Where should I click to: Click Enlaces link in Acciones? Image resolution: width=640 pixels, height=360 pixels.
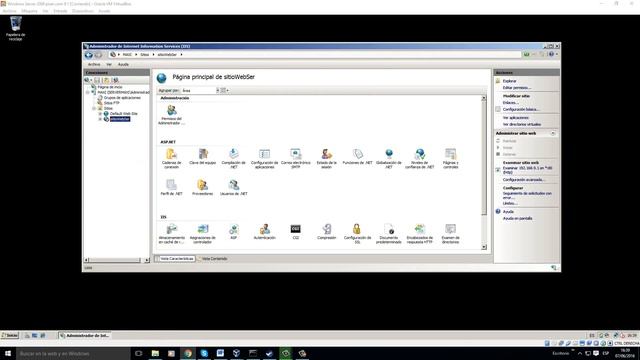tap(511, 102)
